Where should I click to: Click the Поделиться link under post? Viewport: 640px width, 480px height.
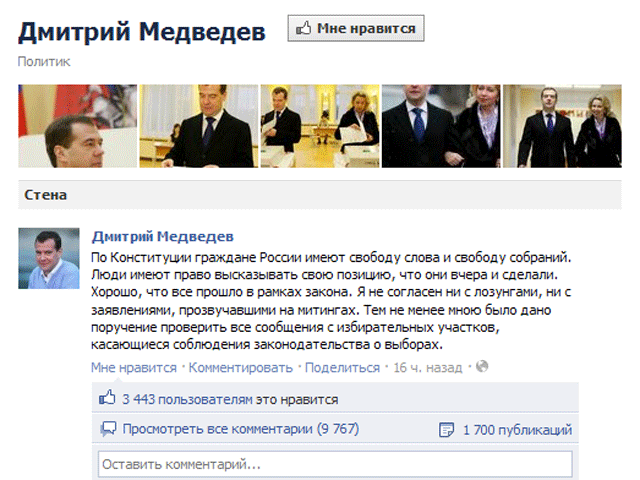(342, 368)
